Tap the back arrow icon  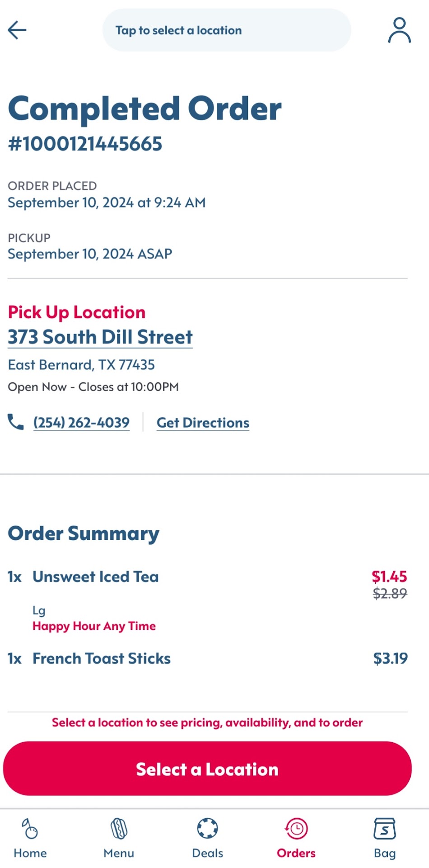(17, 30)
